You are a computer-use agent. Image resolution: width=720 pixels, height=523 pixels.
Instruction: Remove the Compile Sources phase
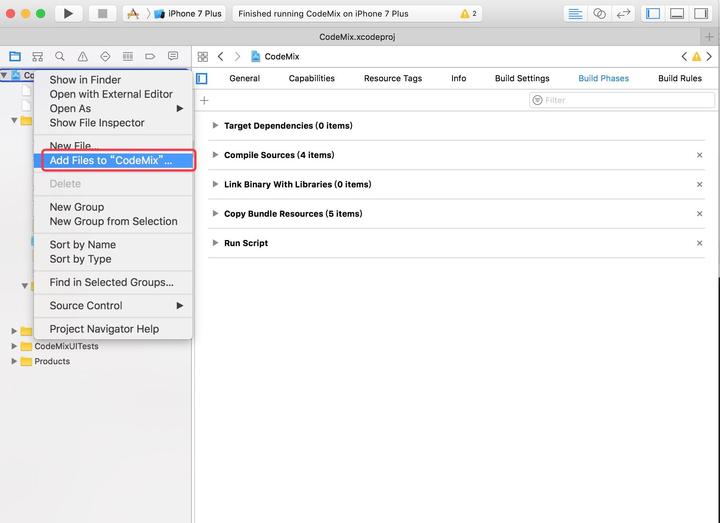699,155
